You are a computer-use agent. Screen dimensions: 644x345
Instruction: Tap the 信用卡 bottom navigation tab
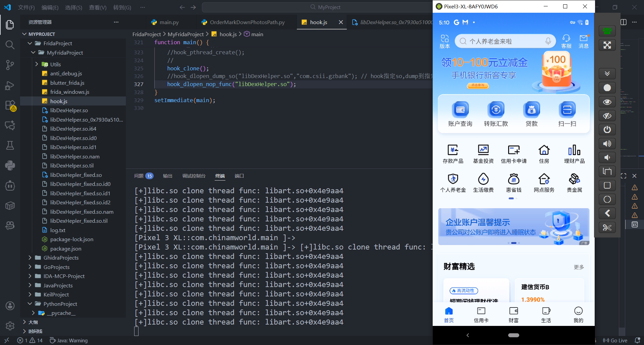point(481,315)
